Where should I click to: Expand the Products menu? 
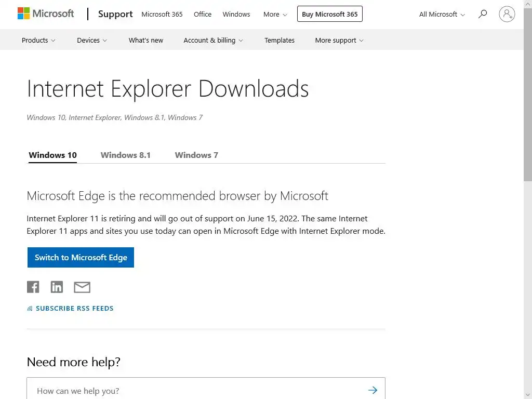[x=38, y=40]
